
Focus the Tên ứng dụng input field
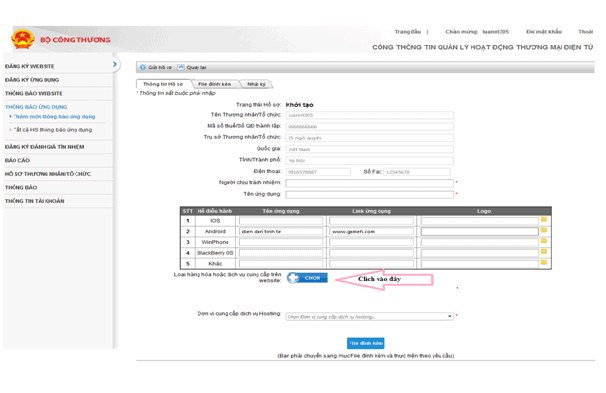pos(369,194)
